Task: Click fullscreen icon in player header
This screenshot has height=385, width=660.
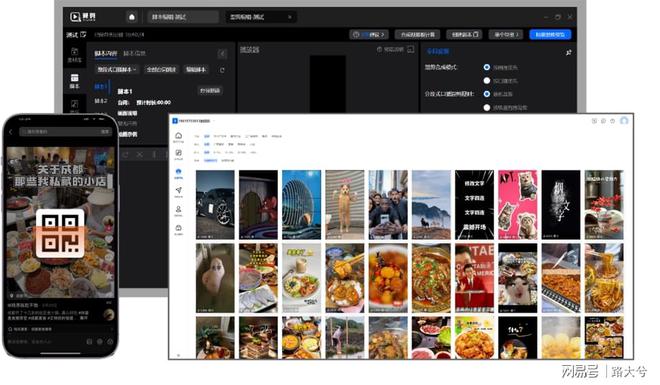Action: click(411, 49)
